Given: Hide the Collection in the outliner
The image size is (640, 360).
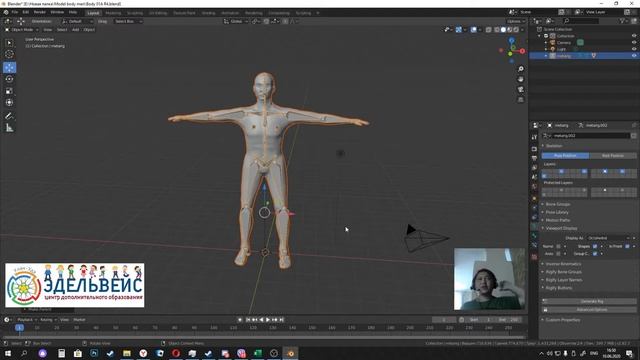Looking at the screenshot, I should click(x=634, y=36).
